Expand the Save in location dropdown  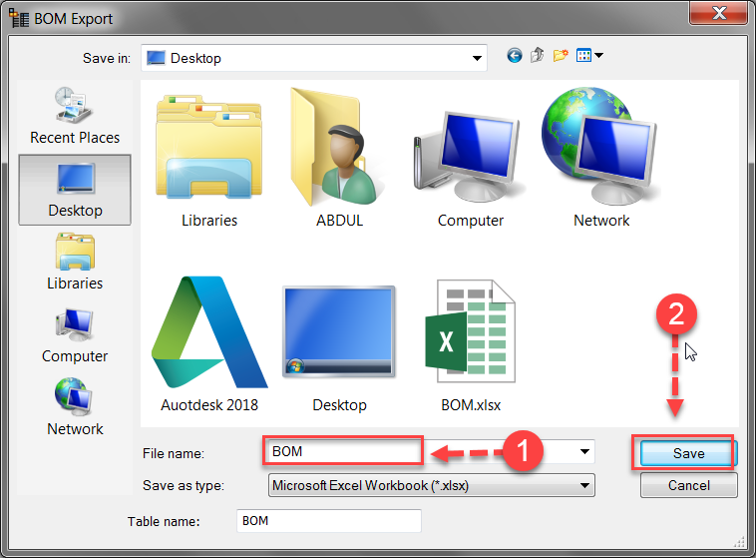click(x=477, y=58)
